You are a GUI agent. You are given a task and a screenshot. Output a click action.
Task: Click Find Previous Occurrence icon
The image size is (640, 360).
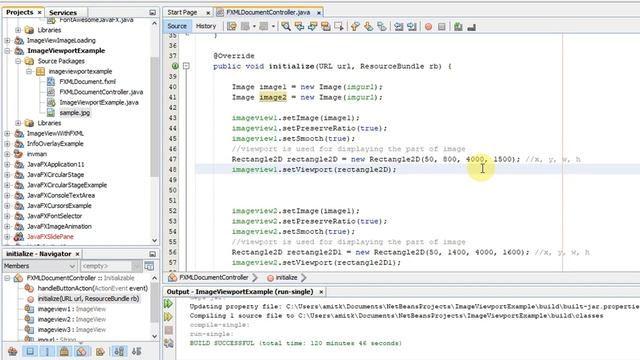coord(299,27)
